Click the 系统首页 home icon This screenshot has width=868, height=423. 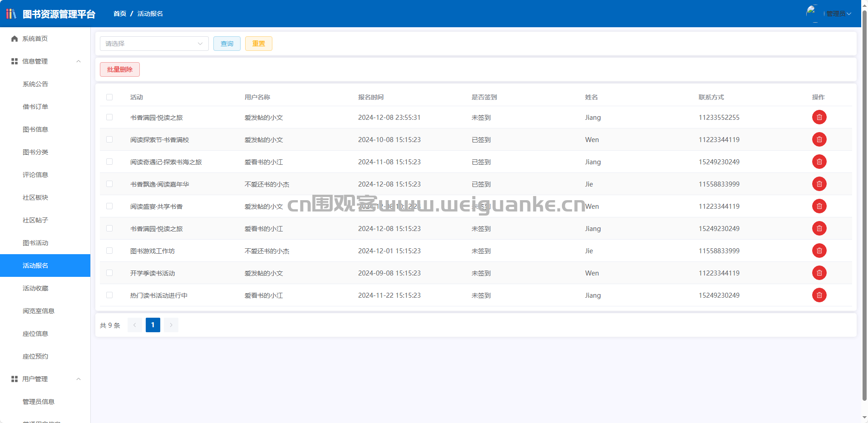15,39
